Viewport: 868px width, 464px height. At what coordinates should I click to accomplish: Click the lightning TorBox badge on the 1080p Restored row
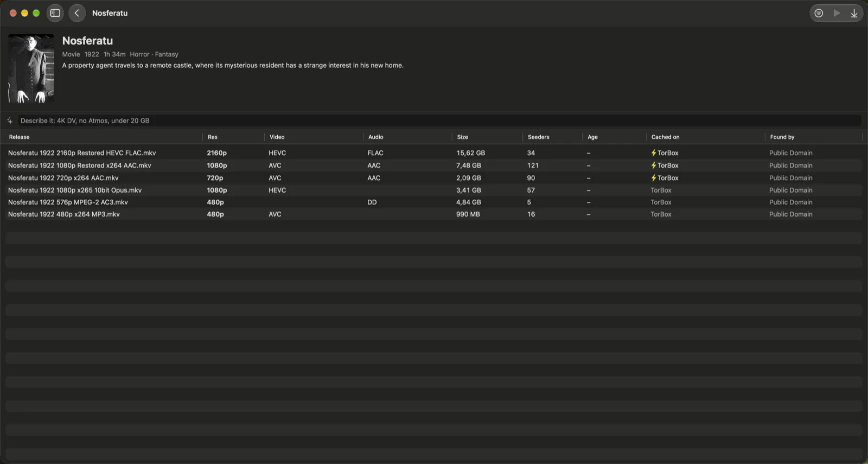tap(665, 166)
